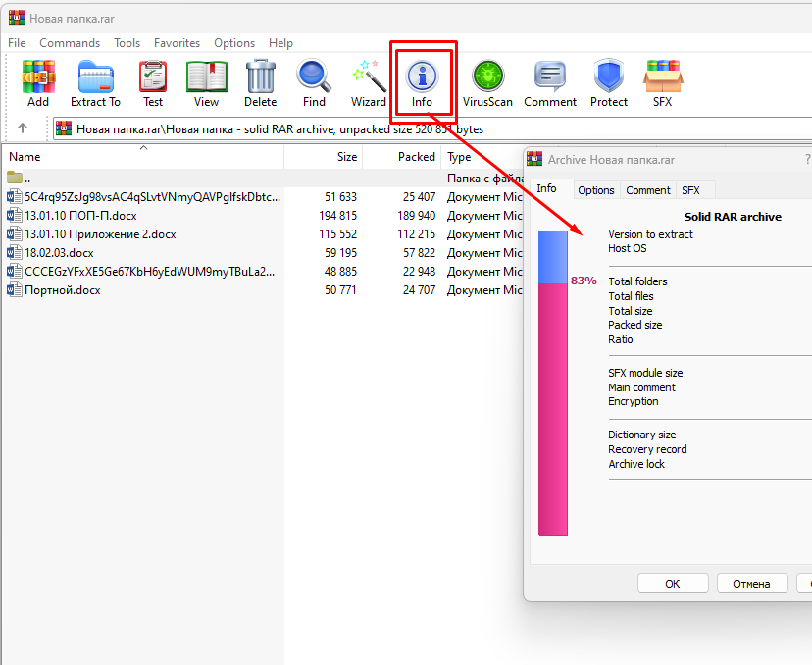Sort files by Type column header

482,156
